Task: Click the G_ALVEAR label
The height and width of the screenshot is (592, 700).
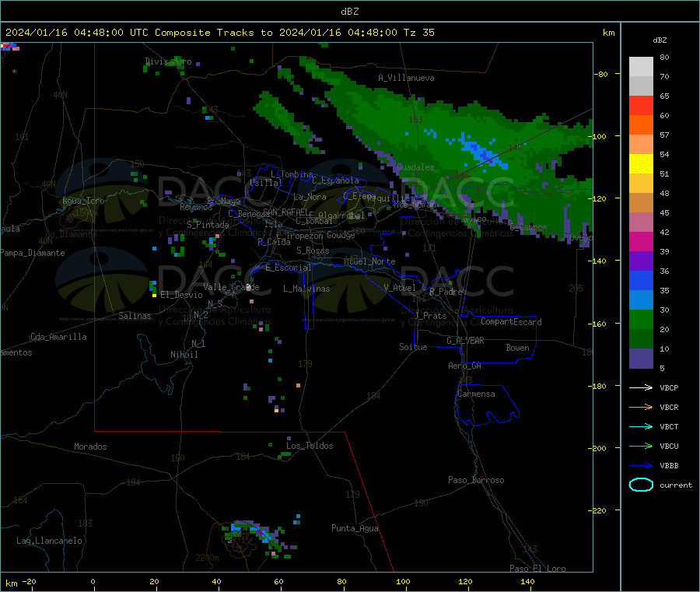Action: (465, 341)
